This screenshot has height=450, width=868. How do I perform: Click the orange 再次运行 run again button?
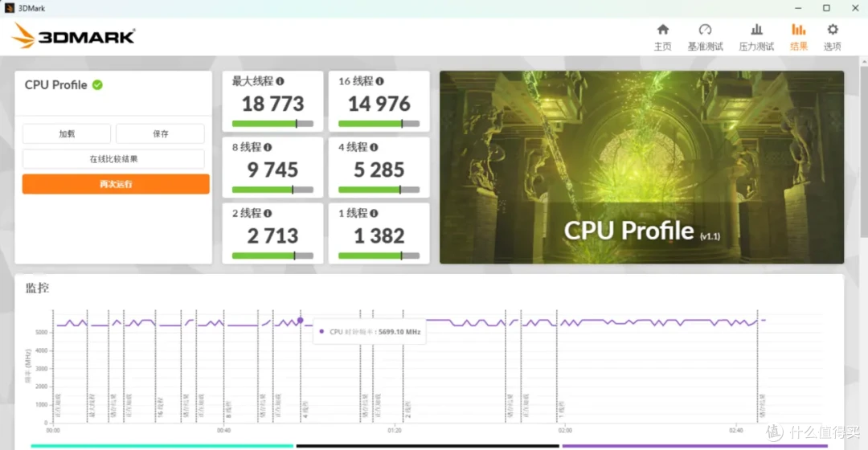[x=116, y=184]
